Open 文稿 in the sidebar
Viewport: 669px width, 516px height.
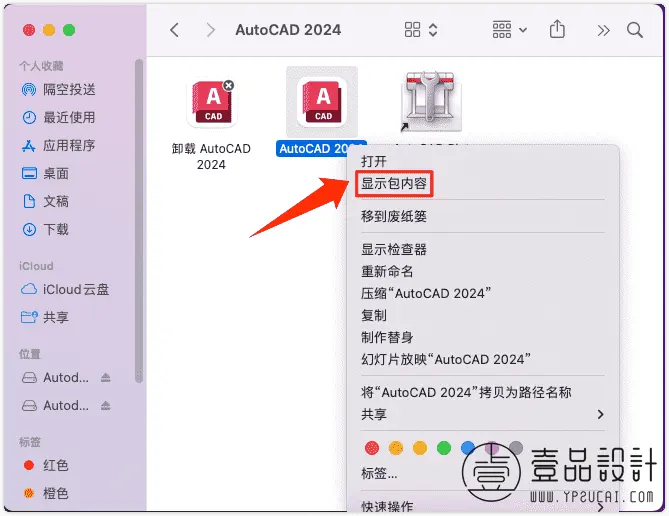(x=45, y=201)
